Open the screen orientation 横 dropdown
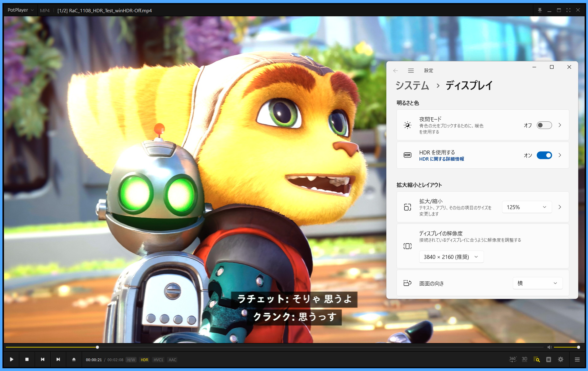The image size is (588, 371). point(537,283)
